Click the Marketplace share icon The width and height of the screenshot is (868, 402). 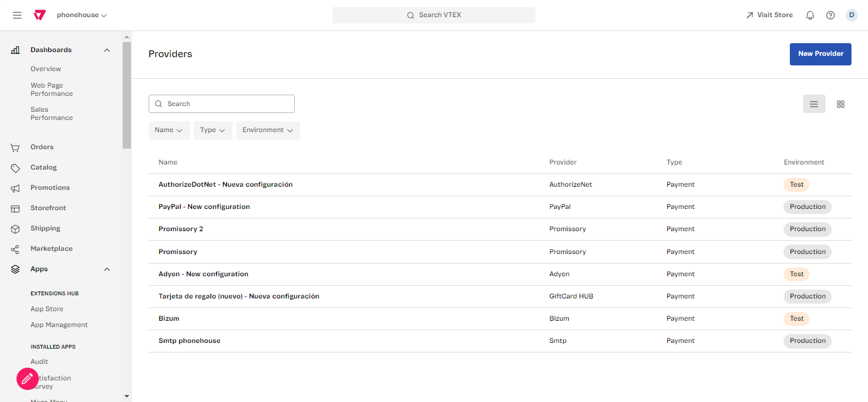(x=15, y=249)
